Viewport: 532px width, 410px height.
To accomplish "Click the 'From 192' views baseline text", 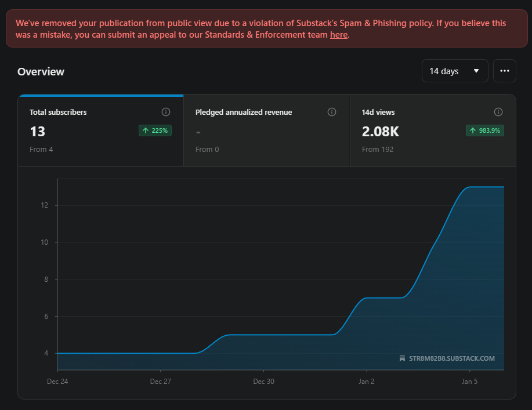I will (378, 150).
